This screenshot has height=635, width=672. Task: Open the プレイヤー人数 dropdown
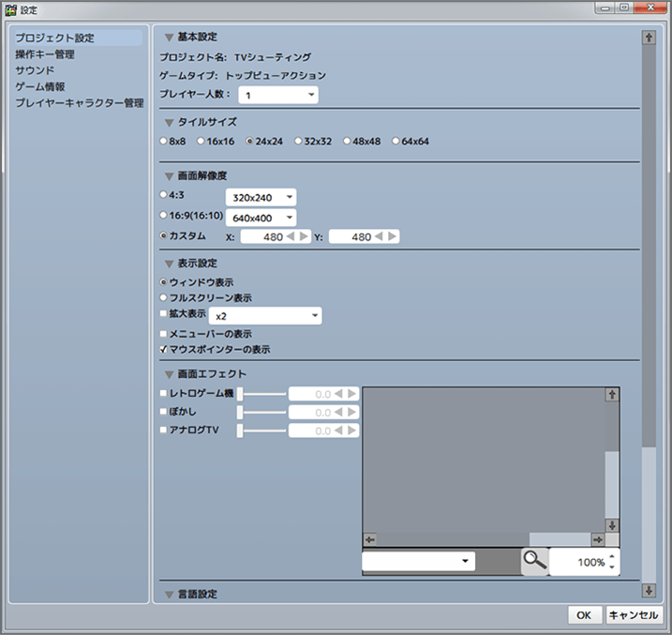[x=279, y=95]
